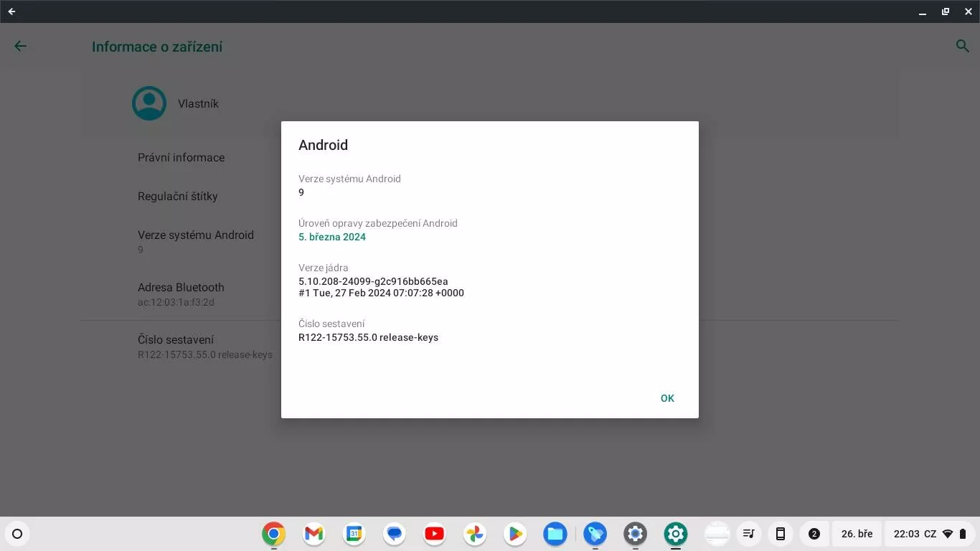The image size is (980, 551).
Task: Click the window back arrow in title bar
Action: pos(11,11)
